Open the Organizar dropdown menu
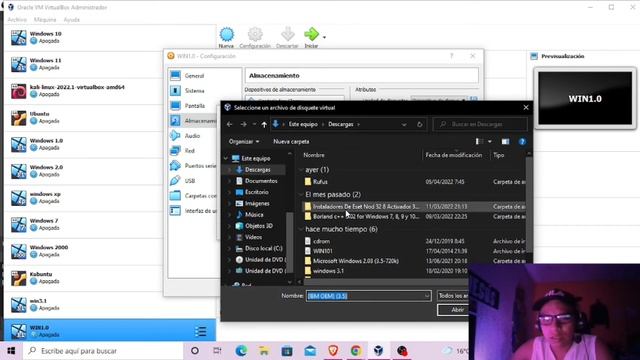640x360 pixels. pyautogui.click(x=244, y=142)
